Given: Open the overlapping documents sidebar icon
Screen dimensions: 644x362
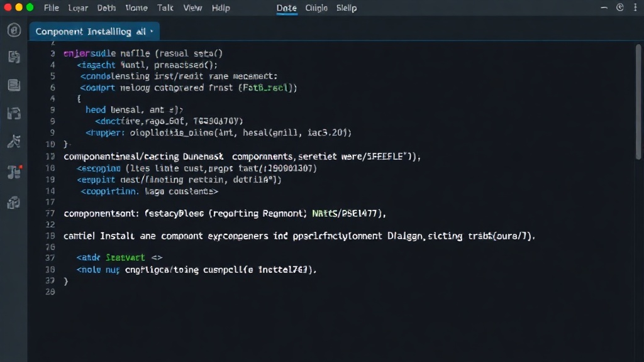Looking at the screenshot, I should 14,57.
